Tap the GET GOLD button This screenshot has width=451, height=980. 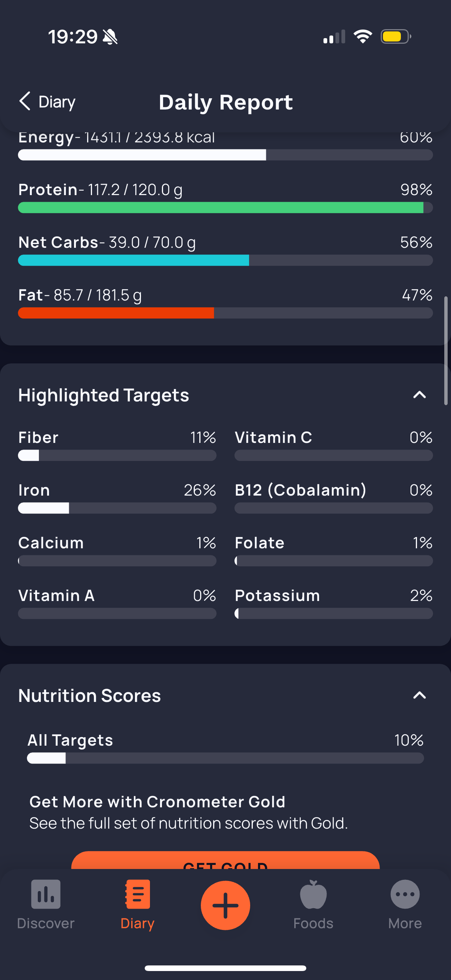[x=225, y=860]
